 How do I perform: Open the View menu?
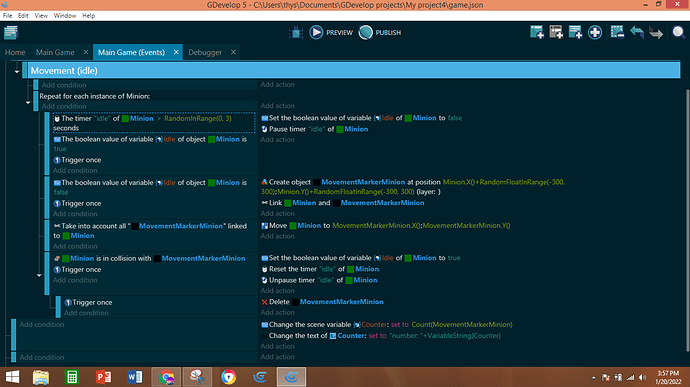(x=41, y=15)
